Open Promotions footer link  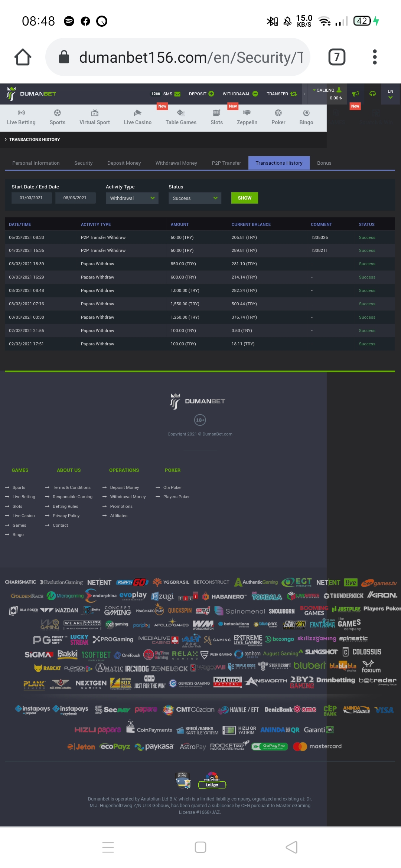coord(121,506)
